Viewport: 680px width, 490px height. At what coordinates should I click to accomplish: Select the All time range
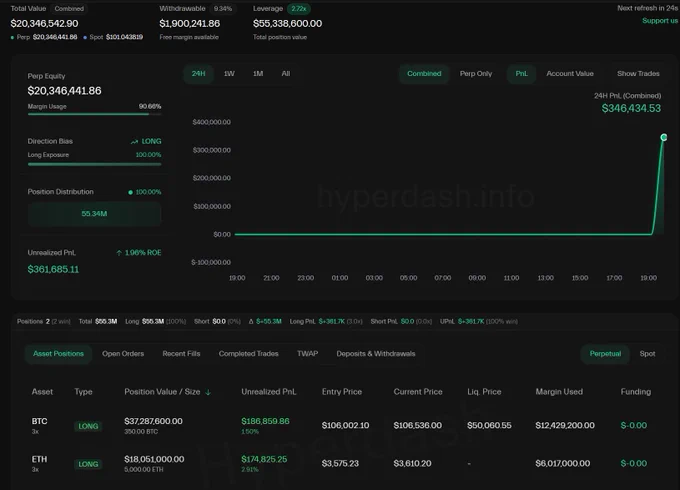point(285,74)
